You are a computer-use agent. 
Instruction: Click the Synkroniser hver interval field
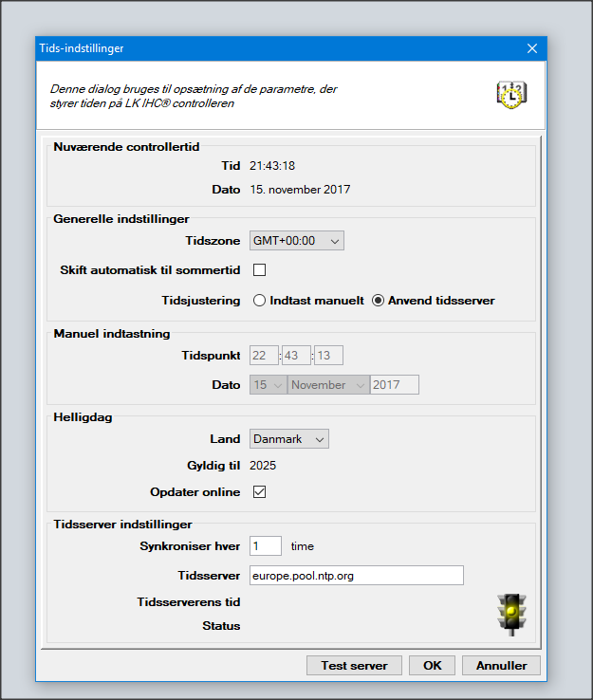265,545
